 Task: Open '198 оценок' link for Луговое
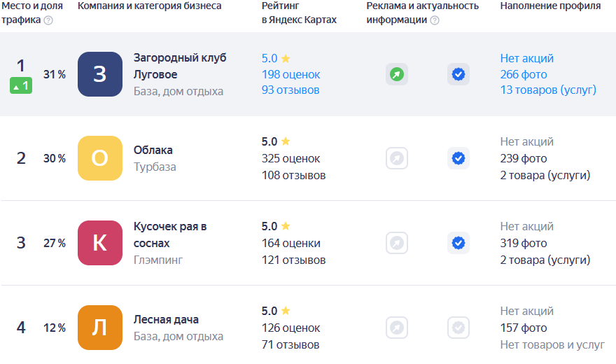tap(290, 74)
